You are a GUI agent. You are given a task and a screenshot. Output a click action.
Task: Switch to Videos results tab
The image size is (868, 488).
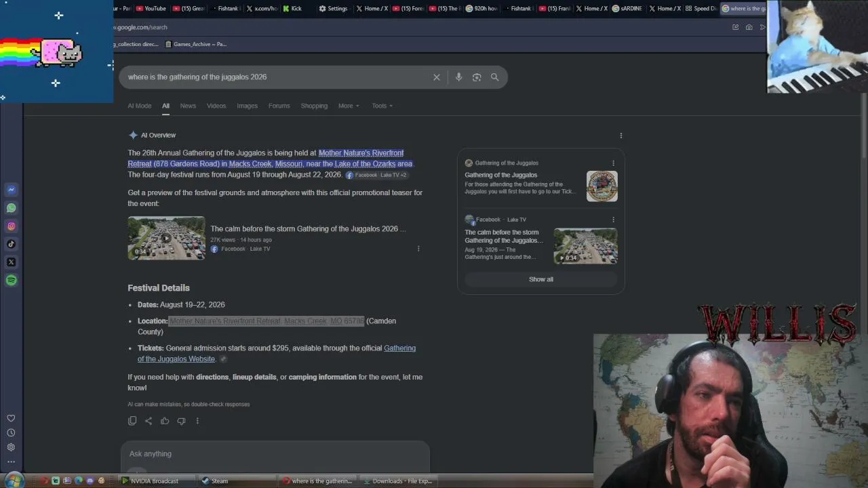[x=216, y=106]
